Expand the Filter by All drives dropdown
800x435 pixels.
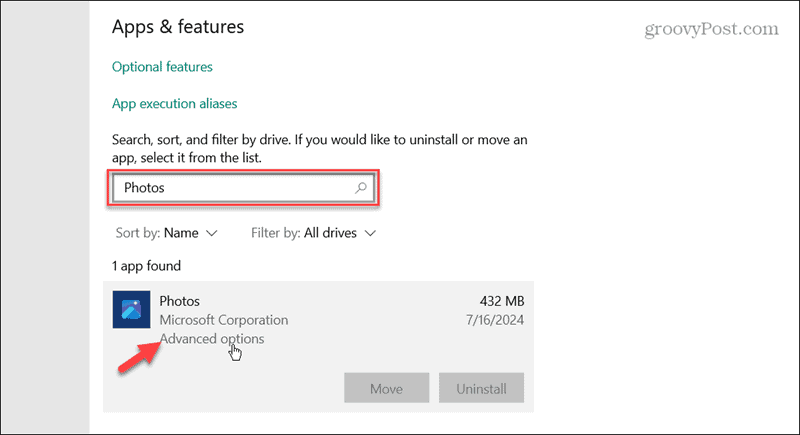[314, 233]
